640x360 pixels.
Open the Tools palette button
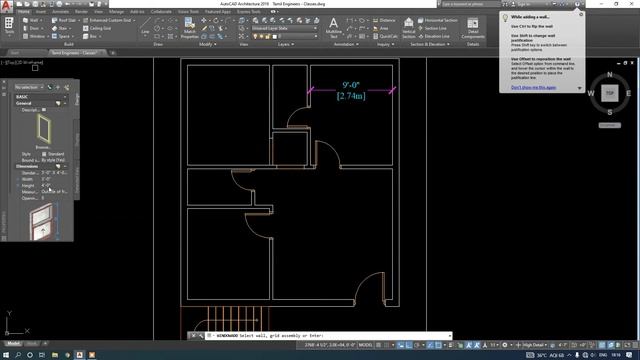[x=9, y=27]
